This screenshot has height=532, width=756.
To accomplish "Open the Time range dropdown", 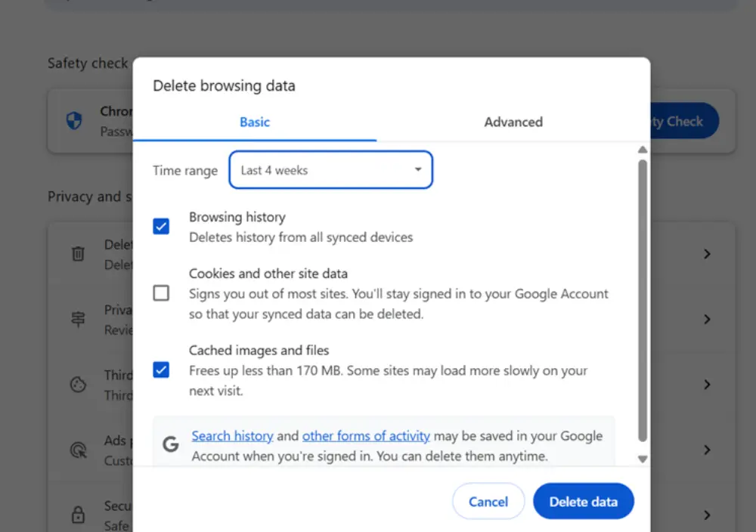I will point(330,170).
